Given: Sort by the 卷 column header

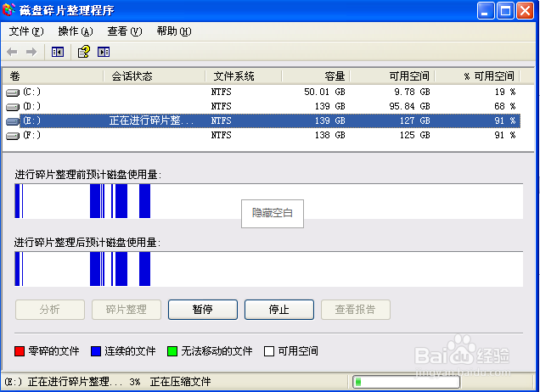Looking at the screenshot, I should [53, 76].
